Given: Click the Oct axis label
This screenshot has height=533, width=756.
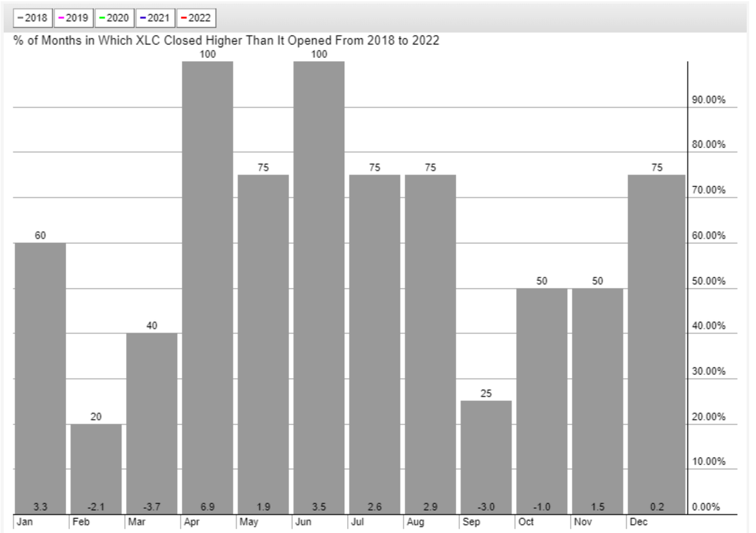Looking at the screenshot, I should 525,522.
